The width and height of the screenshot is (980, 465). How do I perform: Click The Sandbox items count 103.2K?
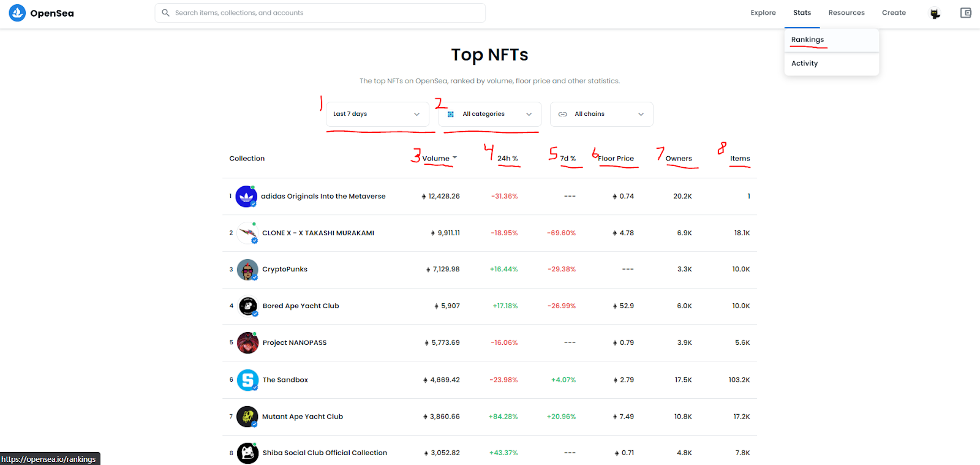tap(739, 380)
